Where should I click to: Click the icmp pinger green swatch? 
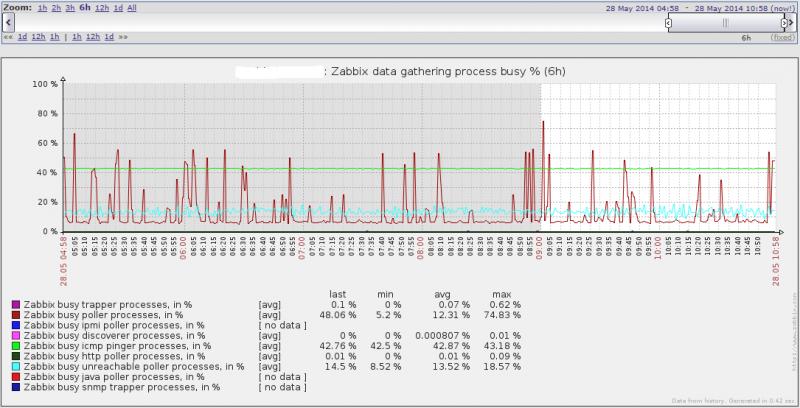[x=16, y=346]
